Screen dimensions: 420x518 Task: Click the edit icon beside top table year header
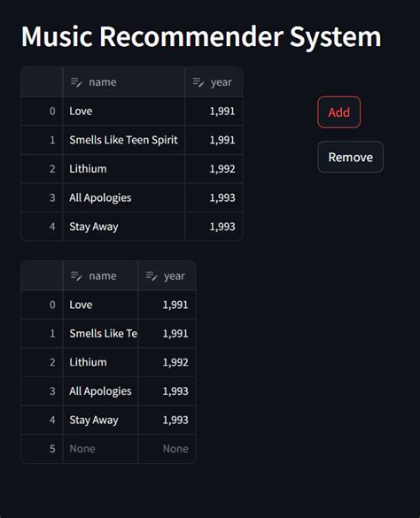198,82
